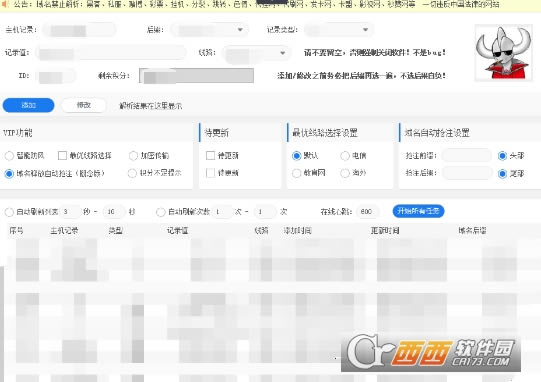Click the horned mascot avatar image
Viewport: 541px width, 382px height.
click(503, 53)
